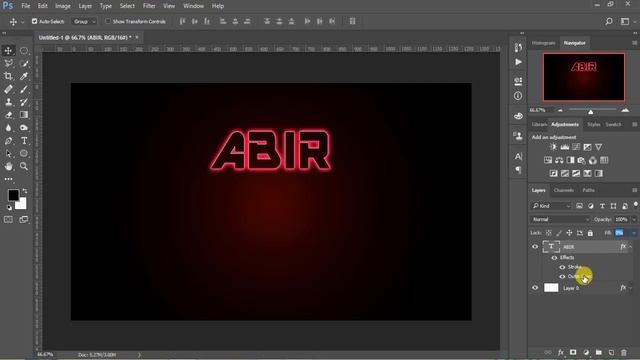Click the Add layer mask icon
The height and width of the screenshot is (360, 640).
pyautogui.click(x=573, y=352)
